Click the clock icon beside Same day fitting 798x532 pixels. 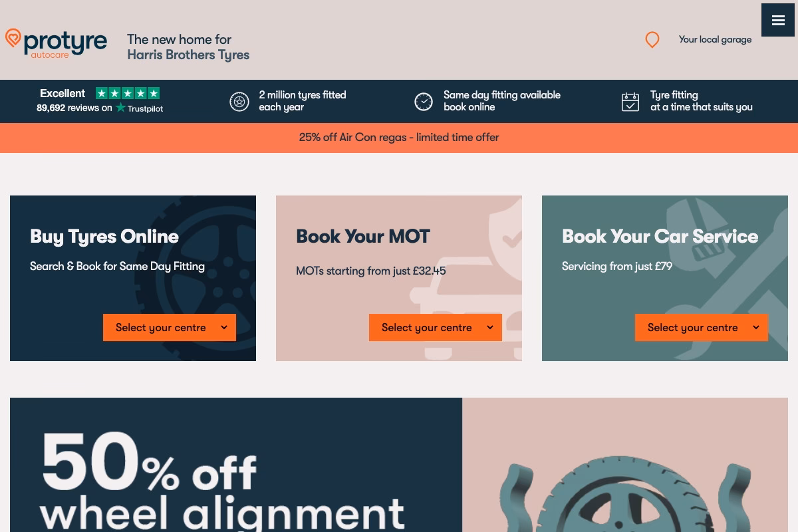424,102
